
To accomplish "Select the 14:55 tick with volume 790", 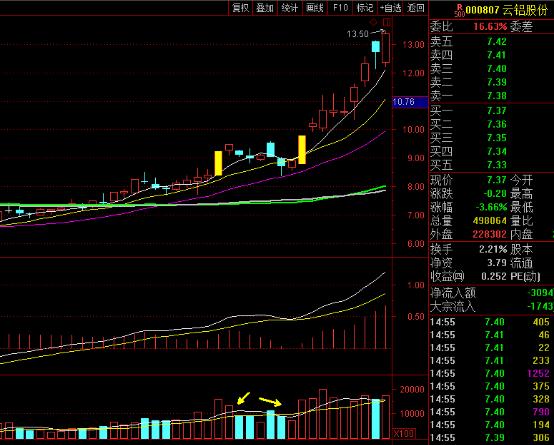I will [492, 412].
